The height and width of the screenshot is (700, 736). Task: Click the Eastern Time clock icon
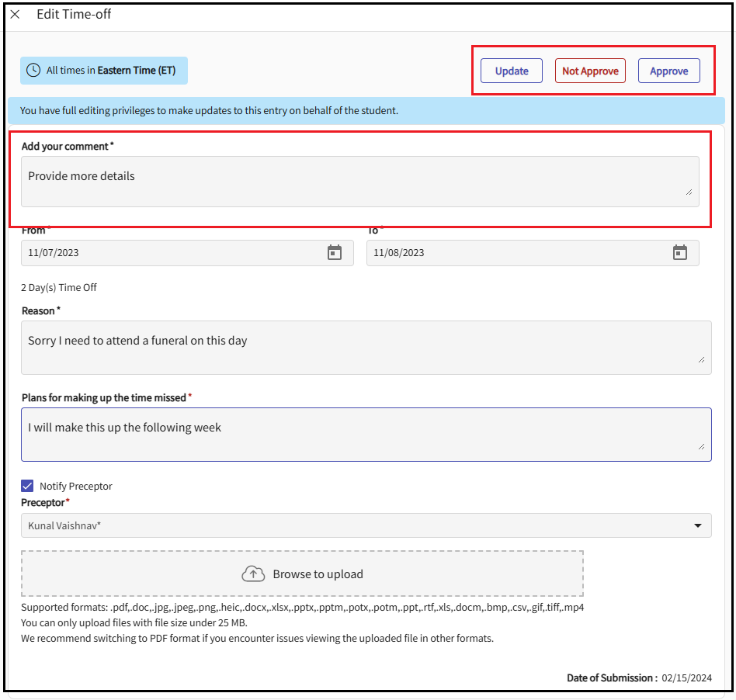[33, 71]
